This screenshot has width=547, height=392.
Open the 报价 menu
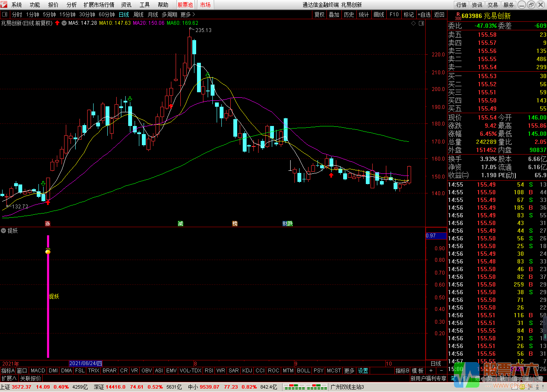click(53, 5)
